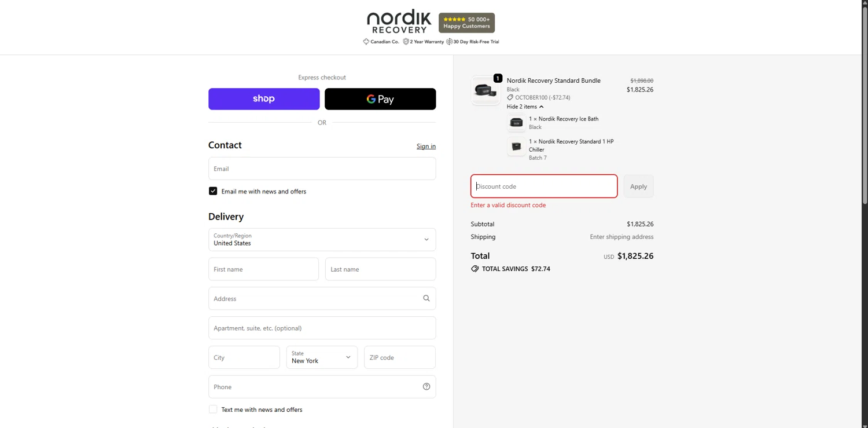Focus the Address field
The image size is (868, 428).
pos(322,299)
